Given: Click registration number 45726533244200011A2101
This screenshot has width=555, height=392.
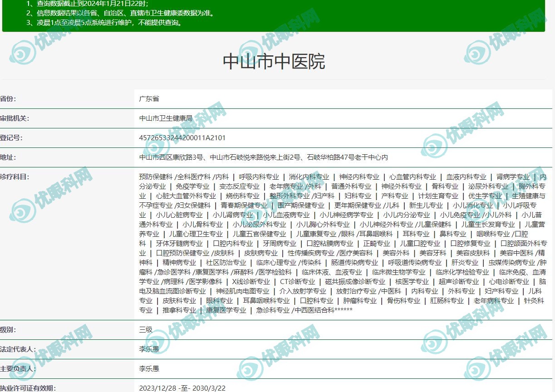Looking at the screenshot, I should [182, 138].
